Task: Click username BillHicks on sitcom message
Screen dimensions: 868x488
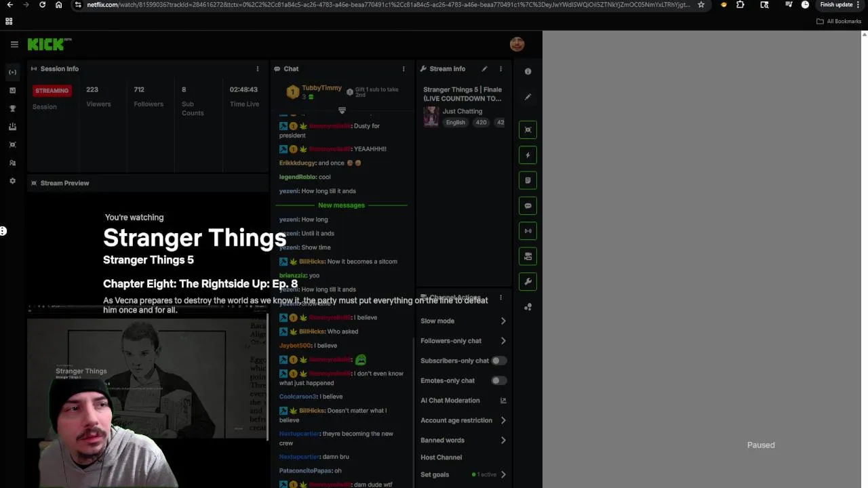Action: (x=312, y=262)
